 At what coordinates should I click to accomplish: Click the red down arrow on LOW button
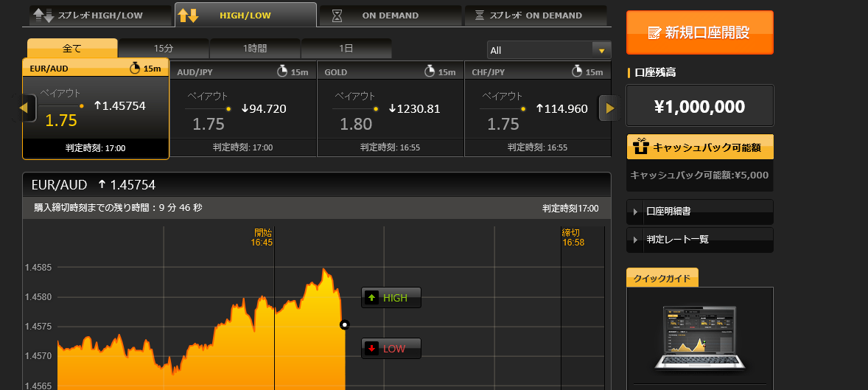pos(372,349)
